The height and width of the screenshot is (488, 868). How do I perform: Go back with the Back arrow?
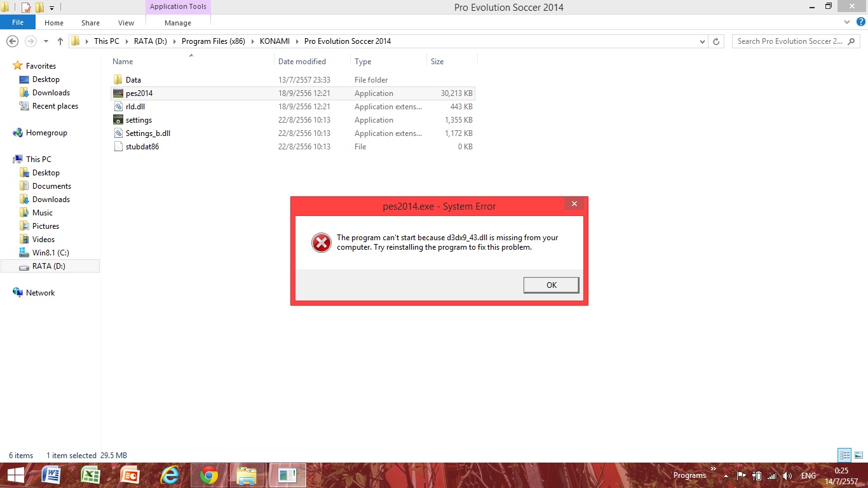coord(12,41)
